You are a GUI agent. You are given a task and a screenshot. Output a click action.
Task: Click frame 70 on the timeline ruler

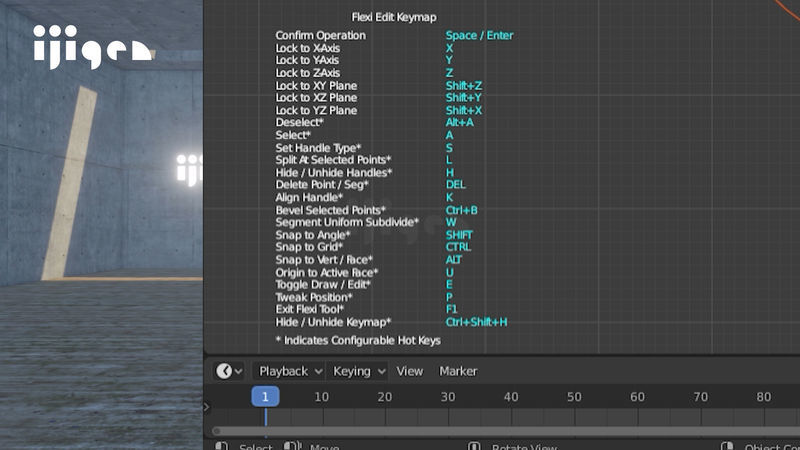[x=701, y=397]
